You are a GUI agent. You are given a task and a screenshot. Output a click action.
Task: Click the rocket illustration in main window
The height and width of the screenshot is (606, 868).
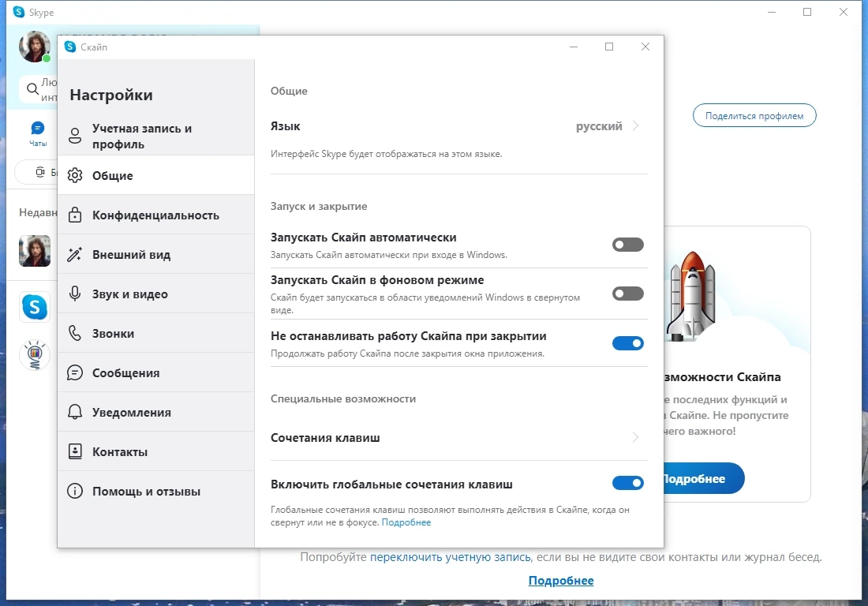point(692,296)
